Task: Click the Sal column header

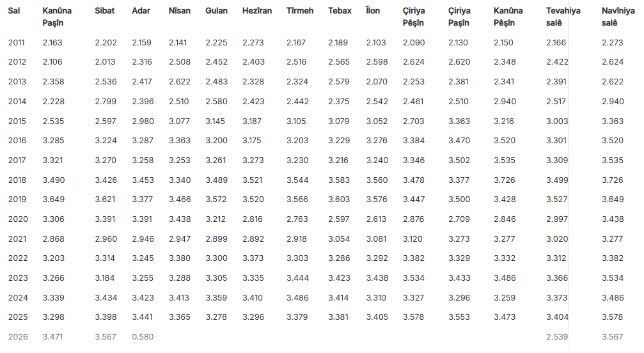Action: (13, 11)
